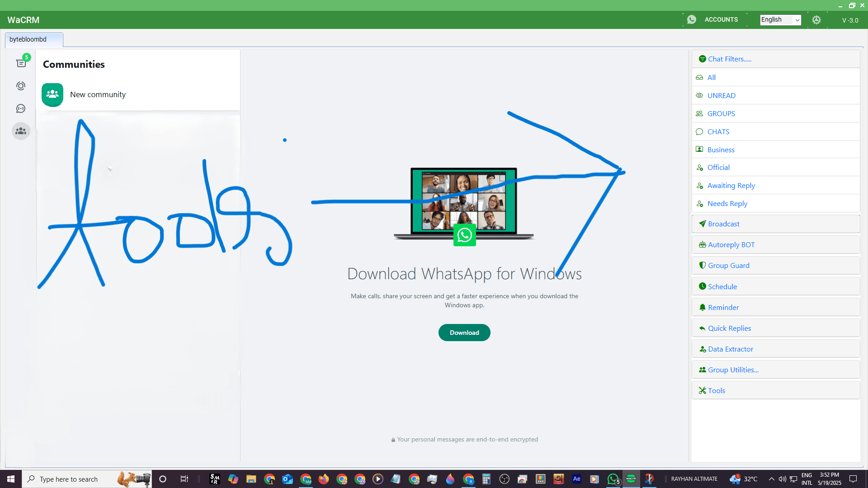The image size is (868, 488).
Task: Expand the Quick Replies section
Action: [x=776, y=328]
